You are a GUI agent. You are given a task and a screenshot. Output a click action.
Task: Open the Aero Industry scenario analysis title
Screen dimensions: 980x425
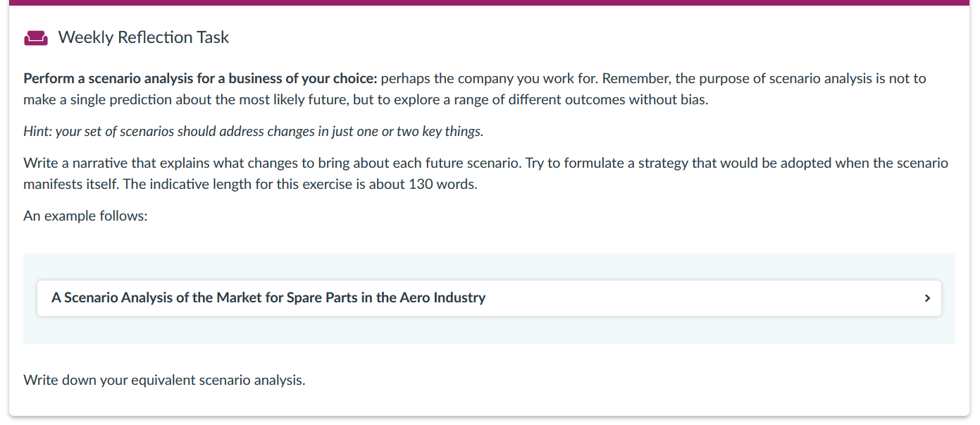[x=268, y=298]
